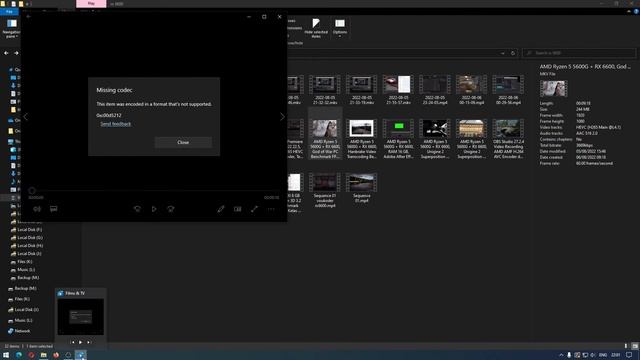Viewport: 640px width, 360px height.
Task: Show hidden system tray icons
Action: pyautogui.click(x=561, y=355)
